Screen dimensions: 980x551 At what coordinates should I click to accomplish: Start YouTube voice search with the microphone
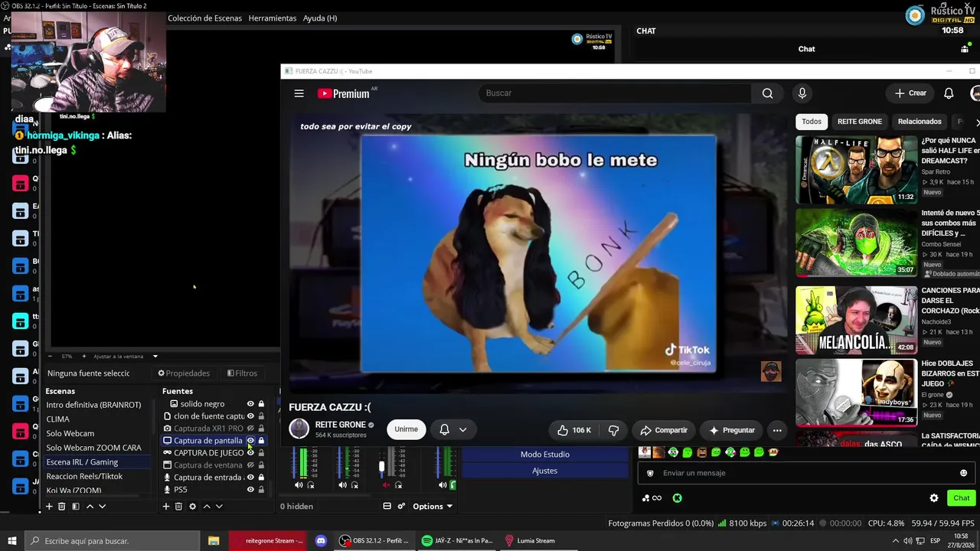pos(802,93)
